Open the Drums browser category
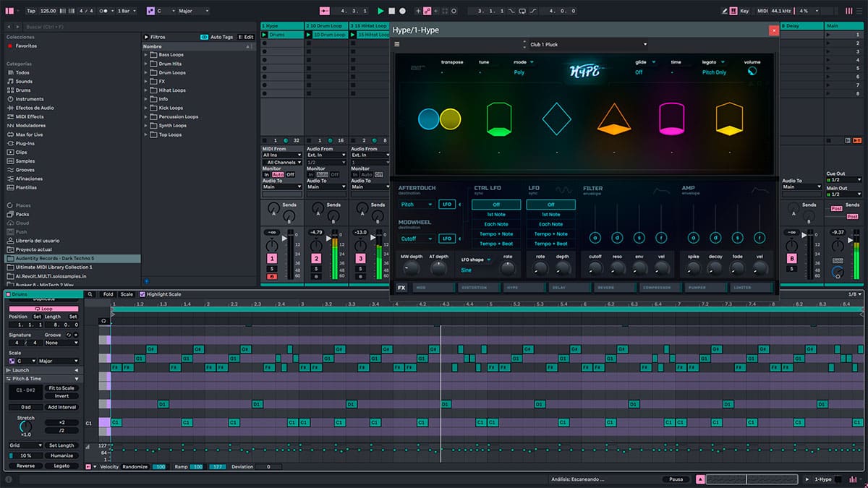 click(x=23, y=90)
